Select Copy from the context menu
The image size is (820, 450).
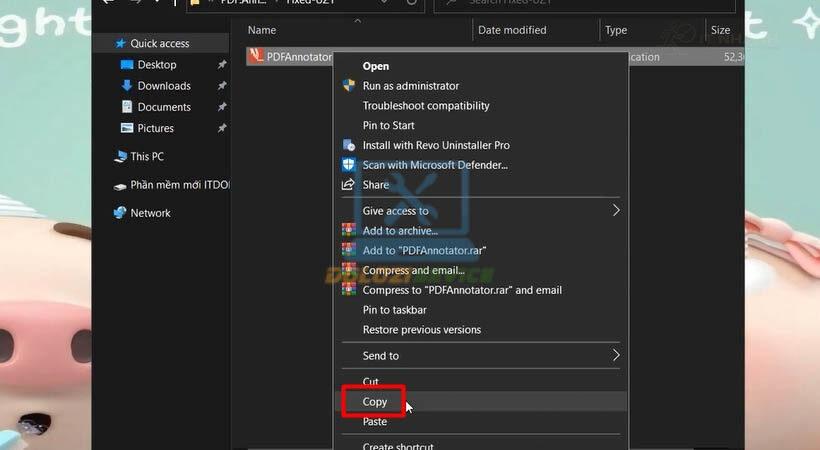click(x=375, y=402)
